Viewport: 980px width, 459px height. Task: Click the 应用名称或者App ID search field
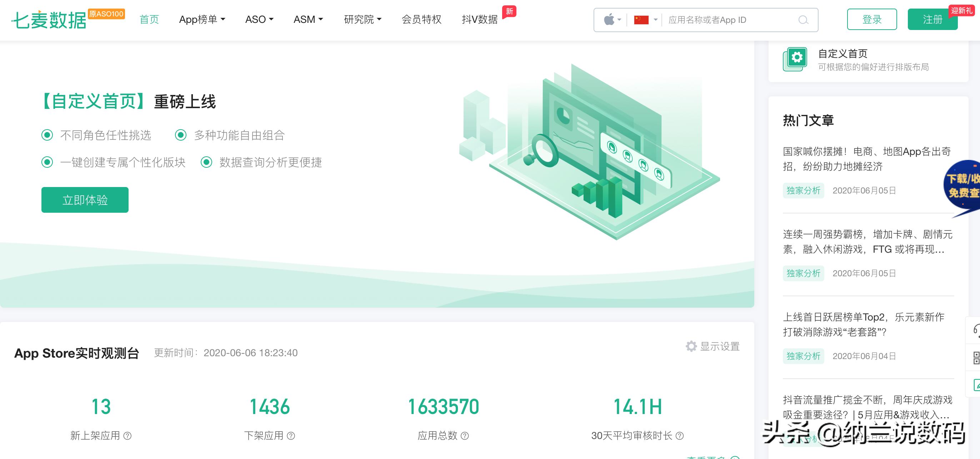click(x=730, y=20)
